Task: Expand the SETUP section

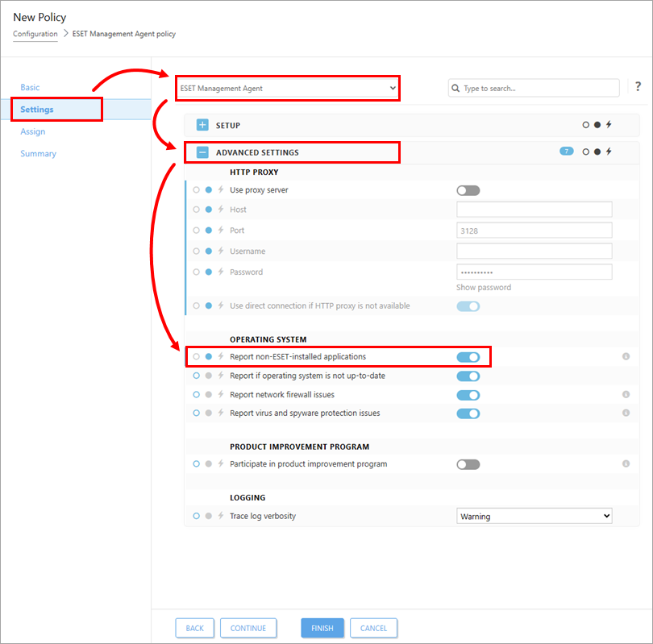Action: point(202,125)
